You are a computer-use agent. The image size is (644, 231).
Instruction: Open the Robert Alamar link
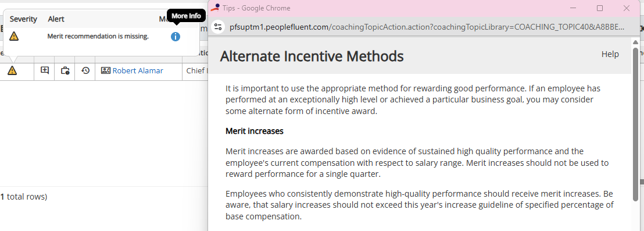(138, 71)
